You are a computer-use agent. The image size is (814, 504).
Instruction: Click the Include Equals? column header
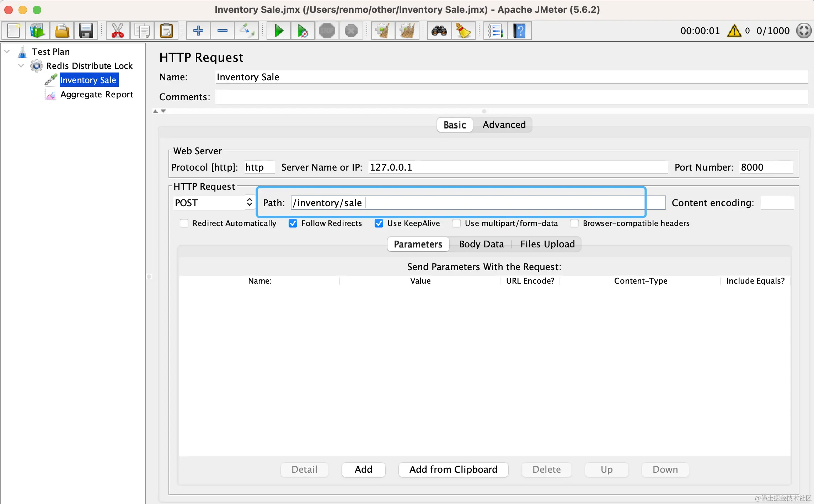[x=755, y=281]
